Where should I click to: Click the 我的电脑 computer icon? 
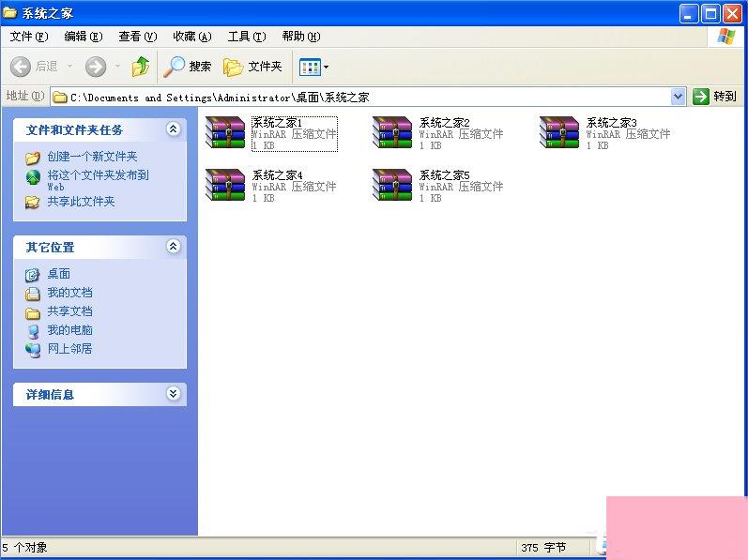33,331
